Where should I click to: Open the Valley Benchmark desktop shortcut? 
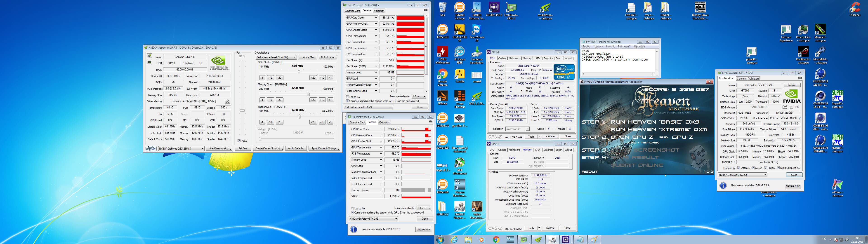(477, 210)
